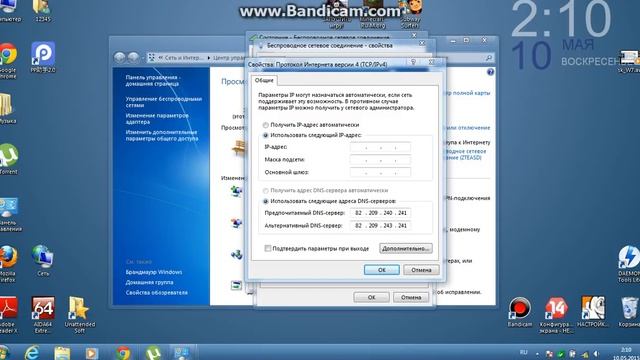640x360 pixels.
Task: Open the Панель управления desktop icon
Action: [x=9, y=215]
